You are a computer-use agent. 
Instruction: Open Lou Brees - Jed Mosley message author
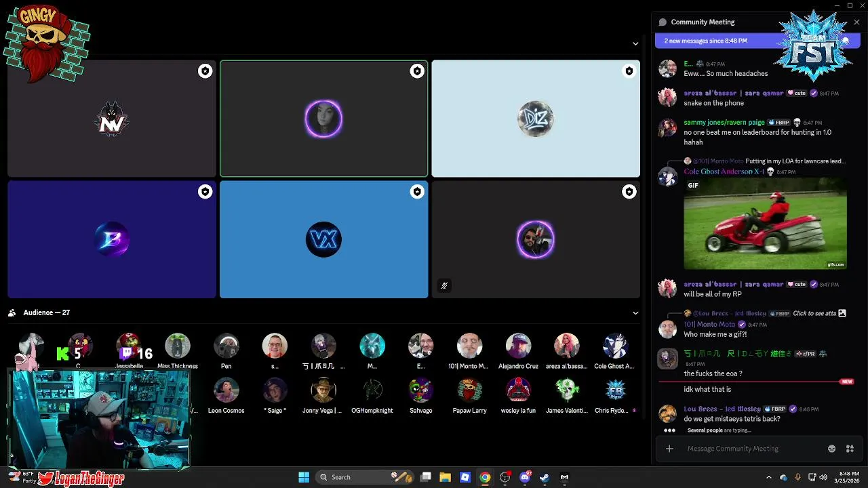(x=722, y=409)
